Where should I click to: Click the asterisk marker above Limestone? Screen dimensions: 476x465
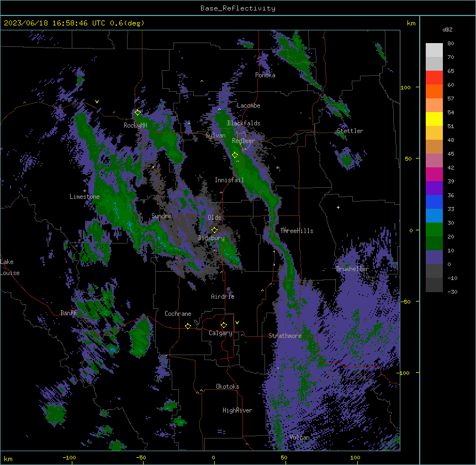tap(84, 191)
